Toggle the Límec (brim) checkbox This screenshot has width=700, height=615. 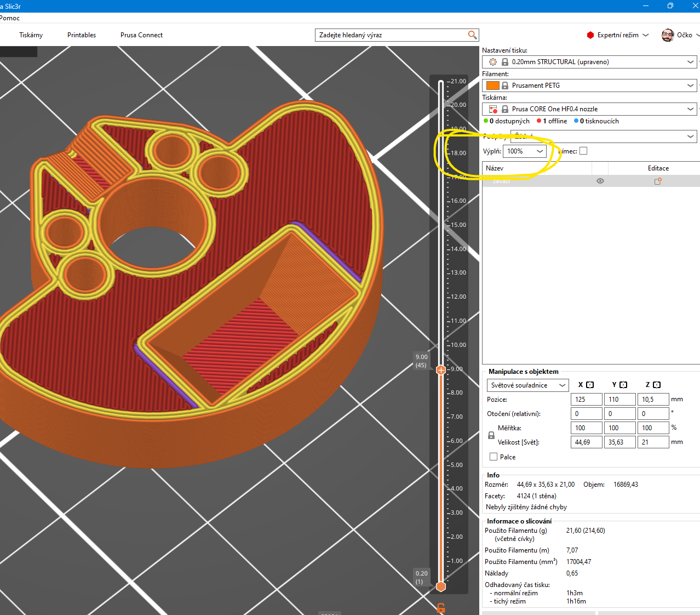[x=583, y=151]
